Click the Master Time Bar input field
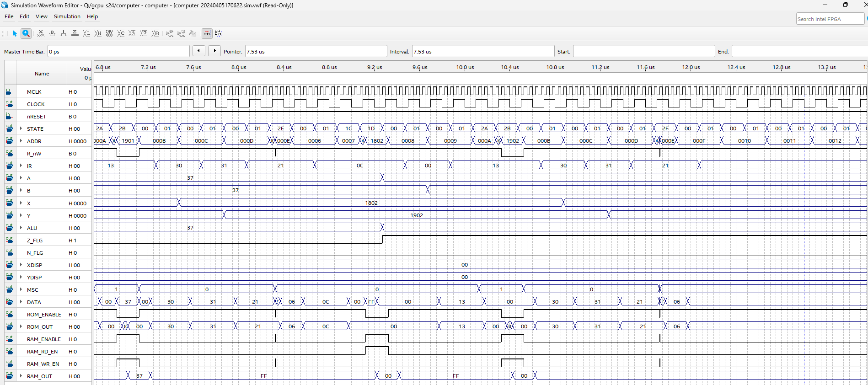Viewport: 868px width, 385px height. point(118,51)
